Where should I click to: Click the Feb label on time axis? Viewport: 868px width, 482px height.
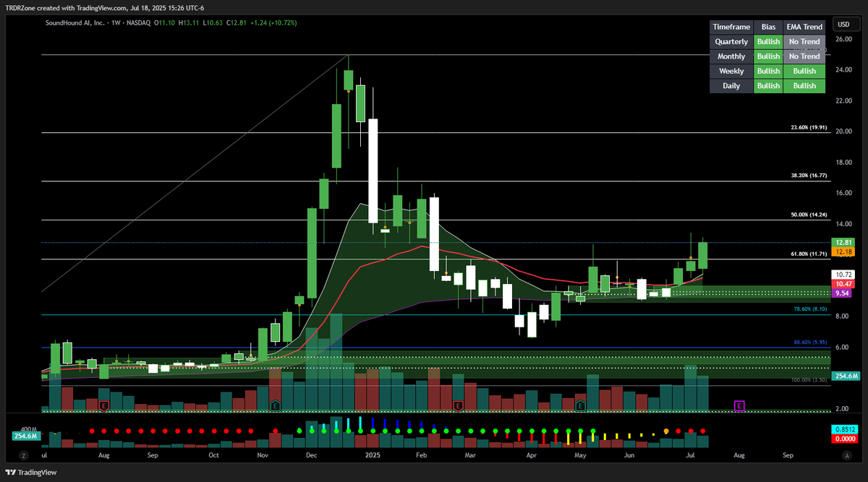coord(422,456)
